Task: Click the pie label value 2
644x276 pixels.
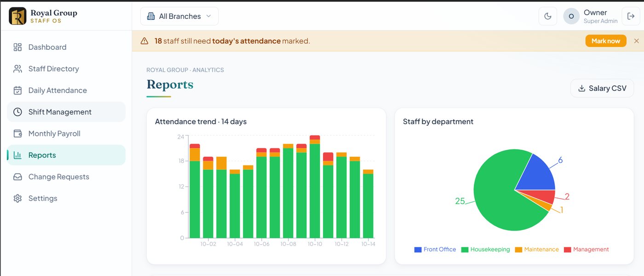Action: coord(567,197)
